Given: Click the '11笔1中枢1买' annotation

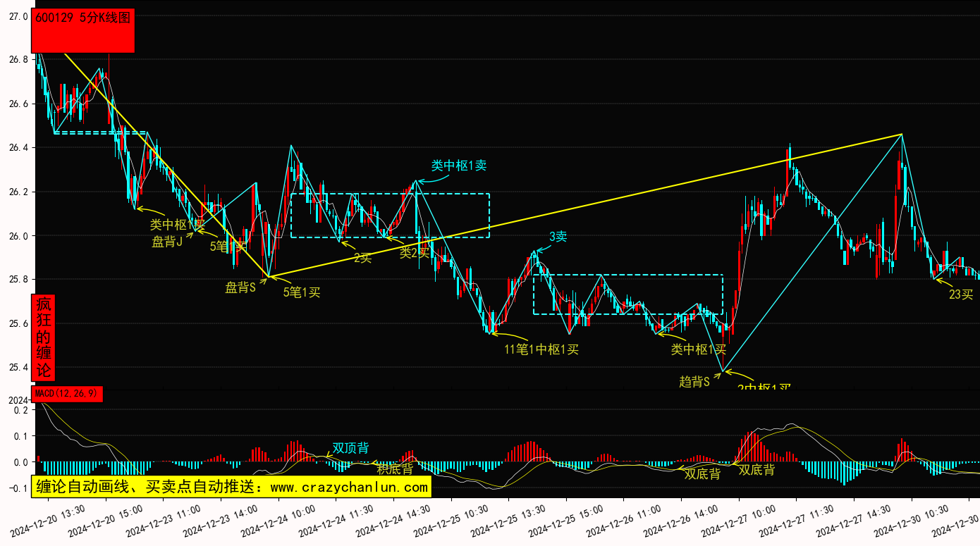Looking at the screenshot, I should pyautogui.click(x=541, y=349).
